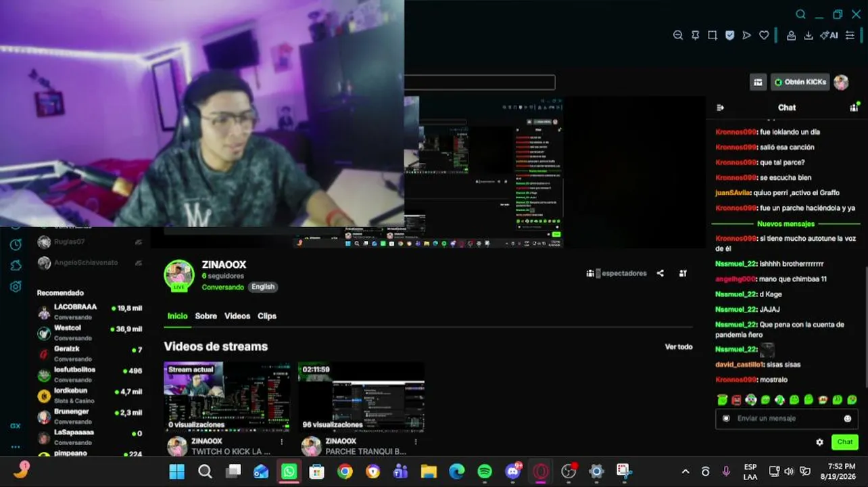Toggle the blue shield ad-blocker icon
This screenshot has width=868, height=487.
pos(729,35)
